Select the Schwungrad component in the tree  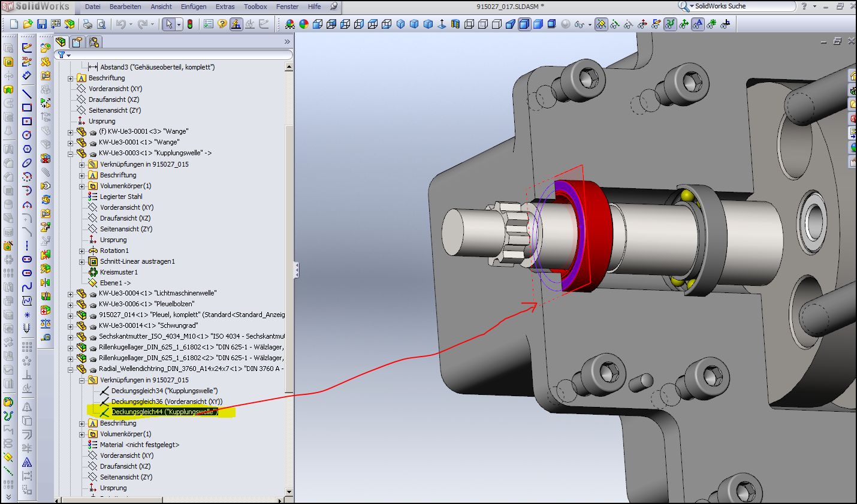pyautogui.click(x=148, y=325)
